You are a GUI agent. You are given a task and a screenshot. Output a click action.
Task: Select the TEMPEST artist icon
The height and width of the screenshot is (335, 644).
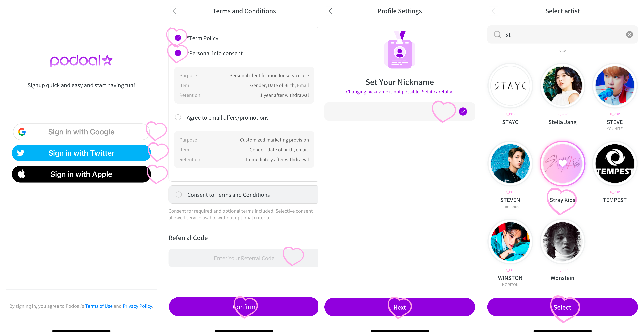tap(614, 164)
